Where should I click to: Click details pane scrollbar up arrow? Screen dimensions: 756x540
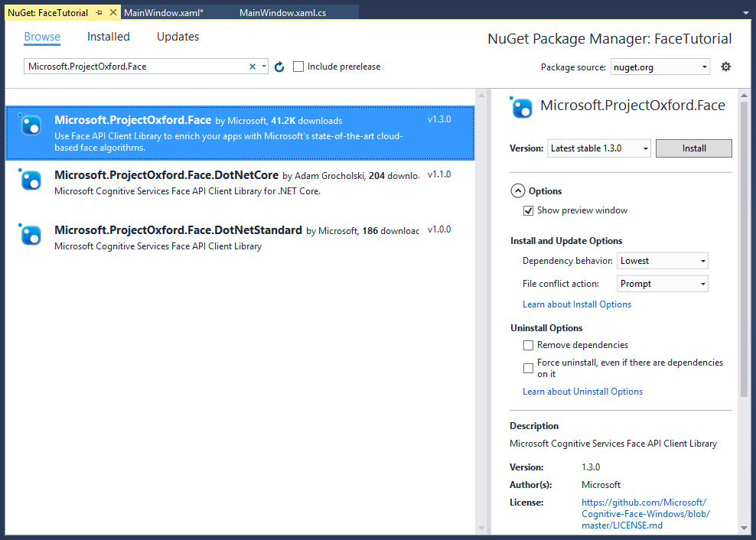(744, 96)
